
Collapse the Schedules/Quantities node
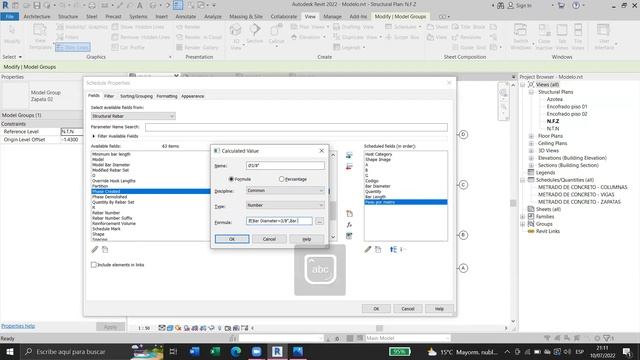523,180
